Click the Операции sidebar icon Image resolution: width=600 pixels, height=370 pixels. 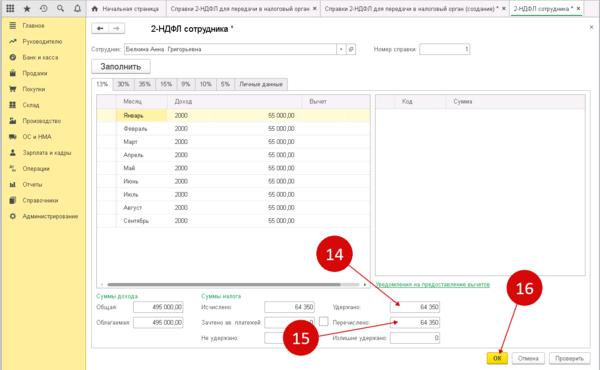(x=13, y=168)
